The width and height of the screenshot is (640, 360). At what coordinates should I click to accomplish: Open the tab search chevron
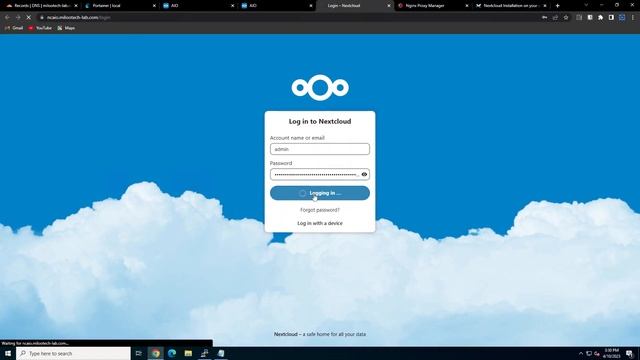coord(586,5)
